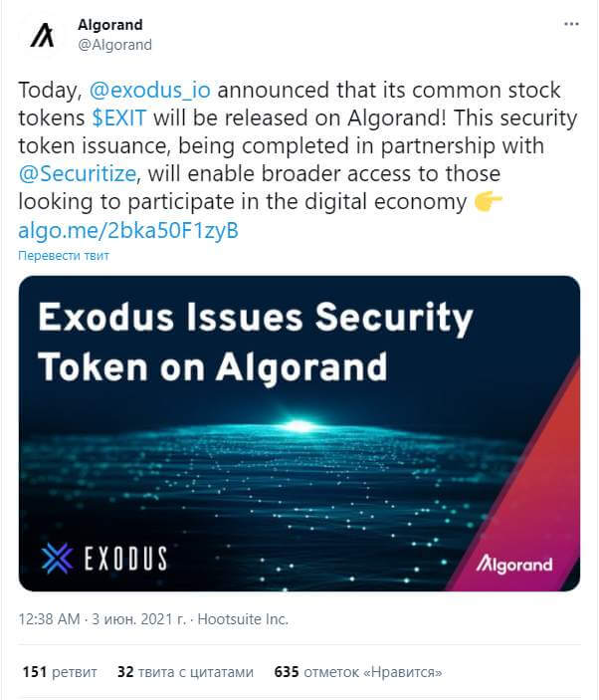Viewport: 599px width, 700px height.
Task: Follow the algo.me/2bka50F1zyB link
Action: pyautogui.click(x=128, y=230)
